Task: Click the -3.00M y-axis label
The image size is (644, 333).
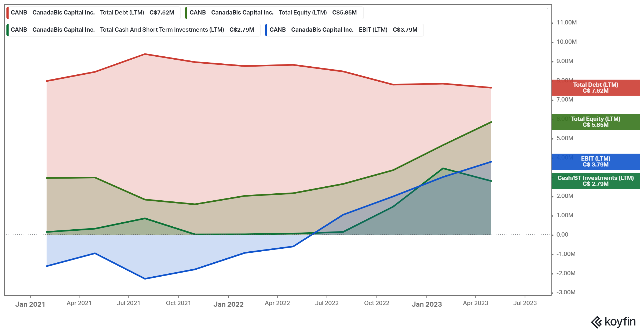Action: click(566, 292)
